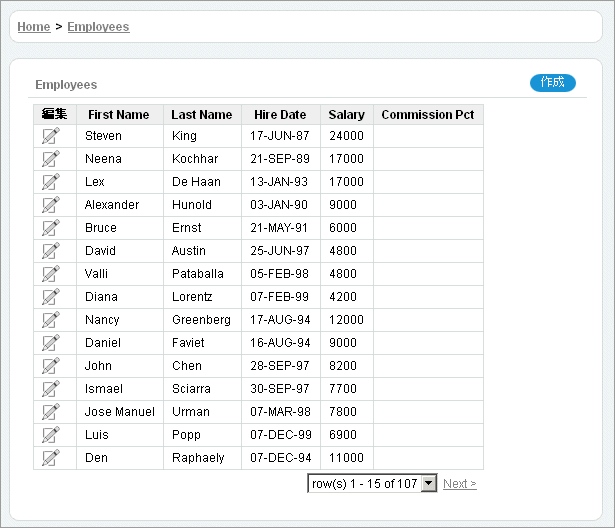This screenshot has height=528, width=615.
Task: Select first name cell Steven
Action: (104, 136)
